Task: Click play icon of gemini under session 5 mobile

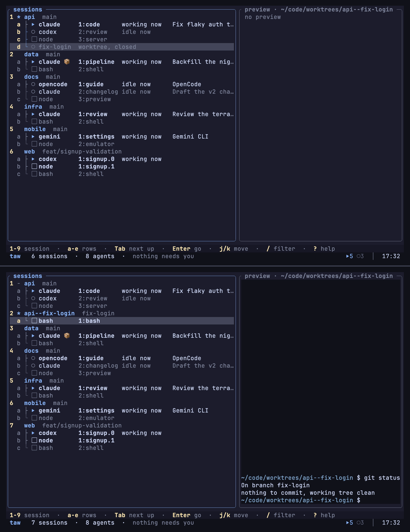Action: [x=33, y=137]
